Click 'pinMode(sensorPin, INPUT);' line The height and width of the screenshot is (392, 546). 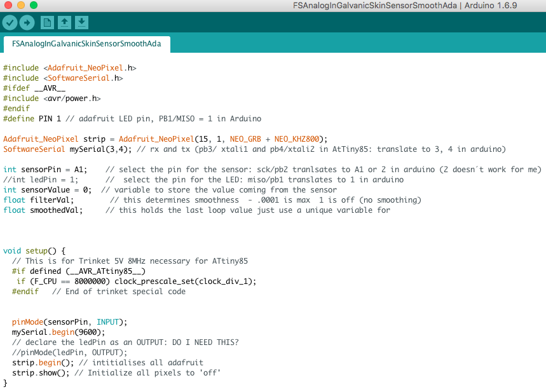(70, 322)
